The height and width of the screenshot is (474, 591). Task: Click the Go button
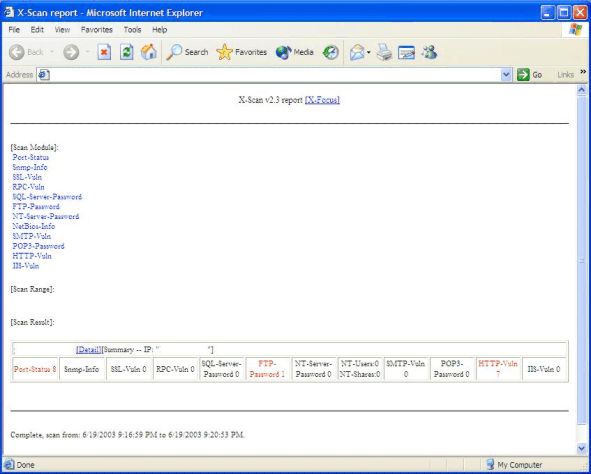530,75
